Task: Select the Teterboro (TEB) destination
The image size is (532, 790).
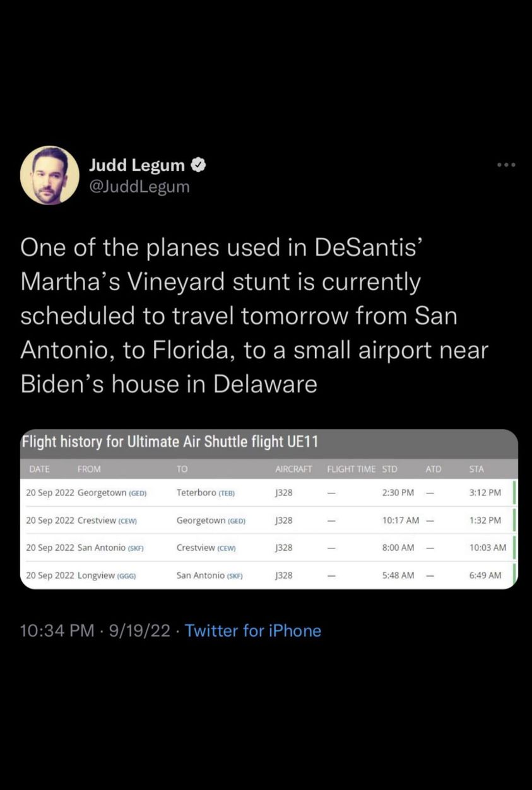Action: (206, 492)
